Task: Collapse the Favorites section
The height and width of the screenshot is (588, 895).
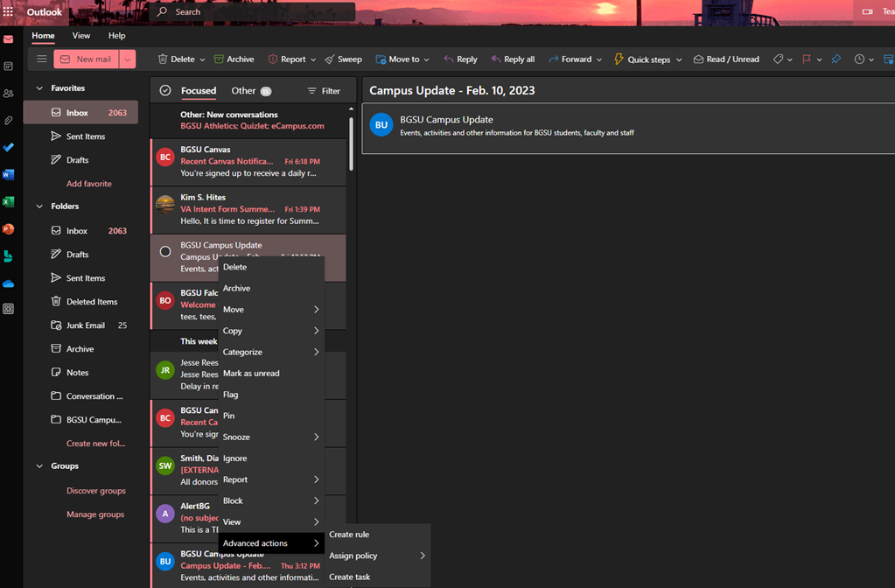Action: click(39, 88)
